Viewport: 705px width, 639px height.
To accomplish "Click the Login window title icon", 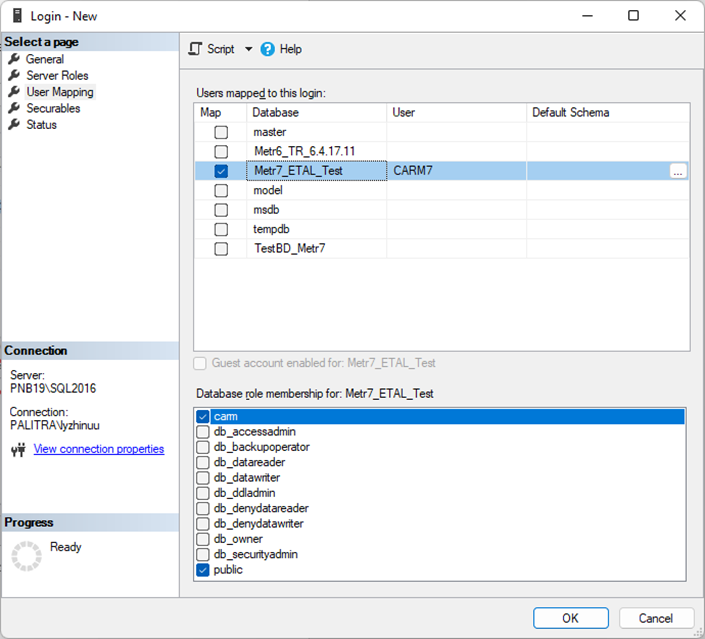I will tap(17, 16).
